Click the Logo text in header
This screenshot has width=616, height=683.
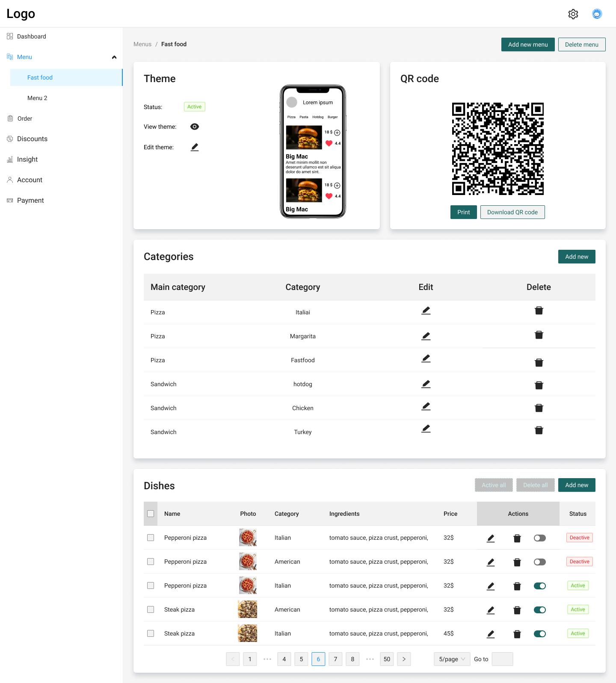pos(21,14)
